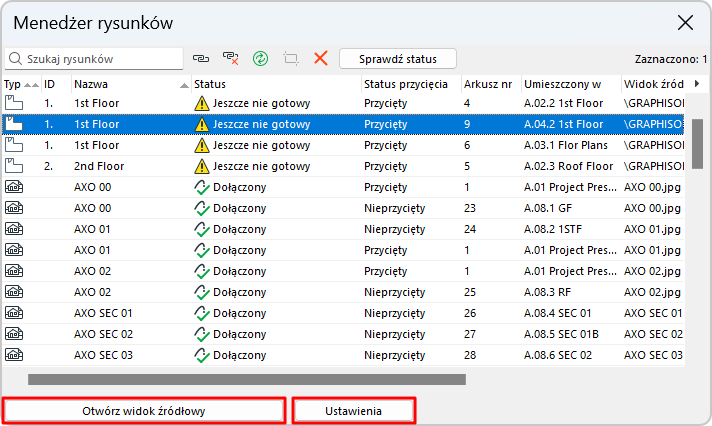Click the crop frame toolbar icon
712x426 pixels.
(291, 59)
